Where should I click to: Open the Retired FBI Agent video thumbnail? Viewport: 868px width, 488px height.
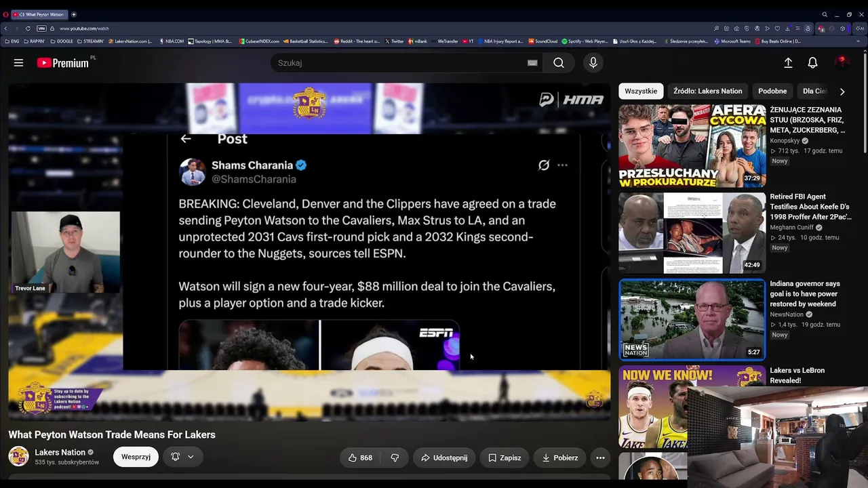[692, 232]
